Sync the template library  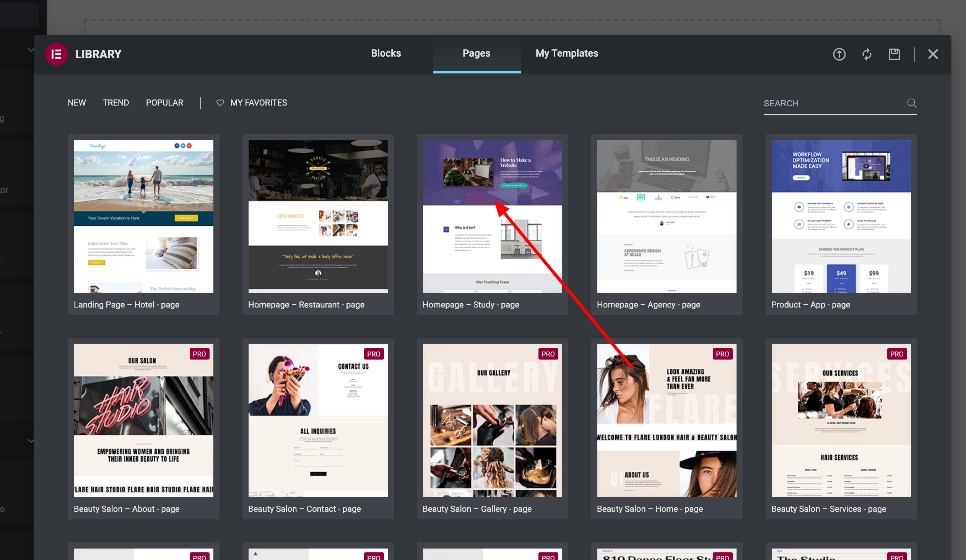click(867, 54)
